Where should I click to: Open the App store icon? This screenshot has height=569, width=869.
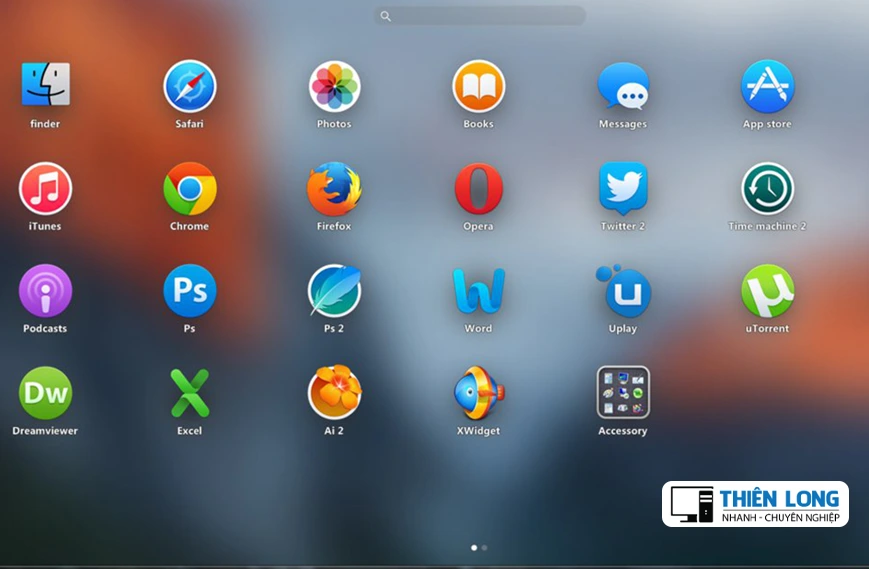tap(767, 86)
